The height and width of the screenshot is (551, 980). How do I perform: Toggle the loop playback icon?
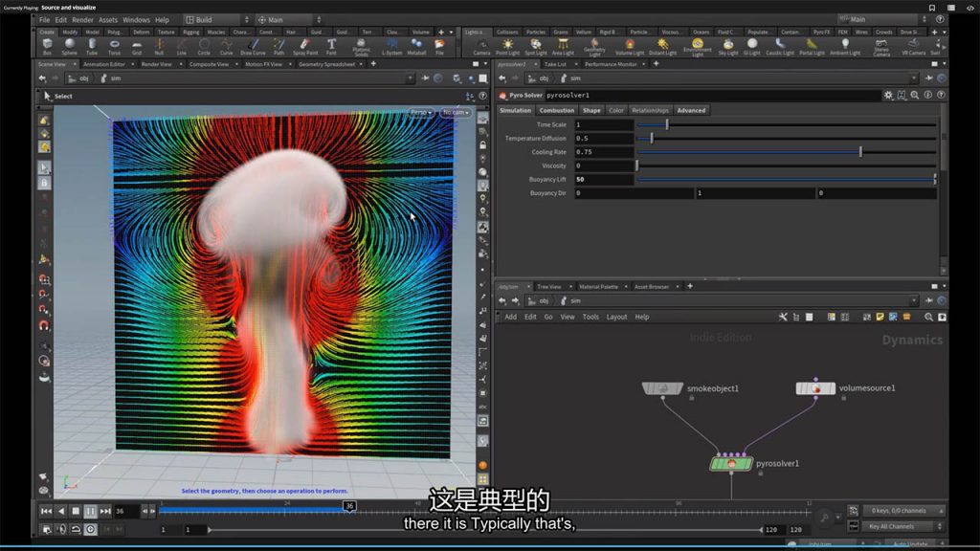click(76, 529)
